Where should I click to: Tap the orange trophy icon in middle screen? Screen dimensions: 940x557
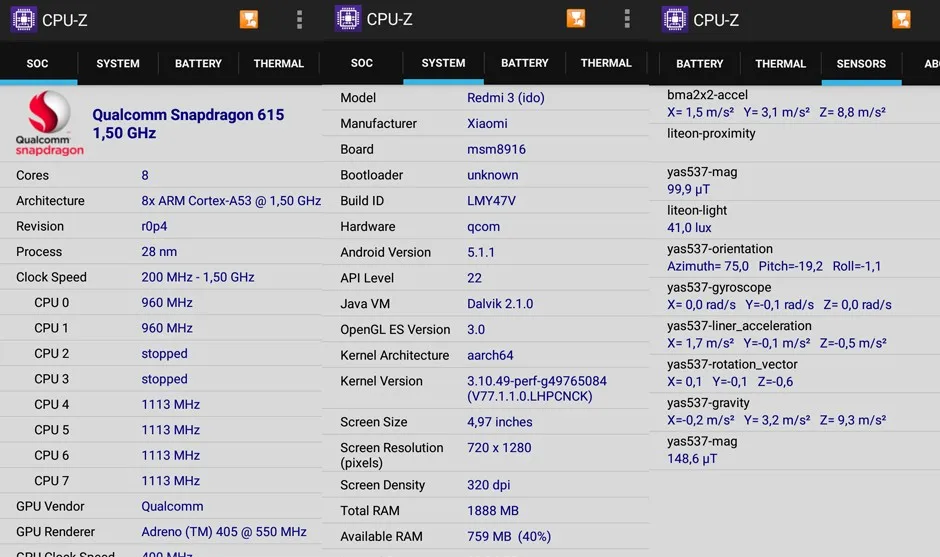coord(576,19)
